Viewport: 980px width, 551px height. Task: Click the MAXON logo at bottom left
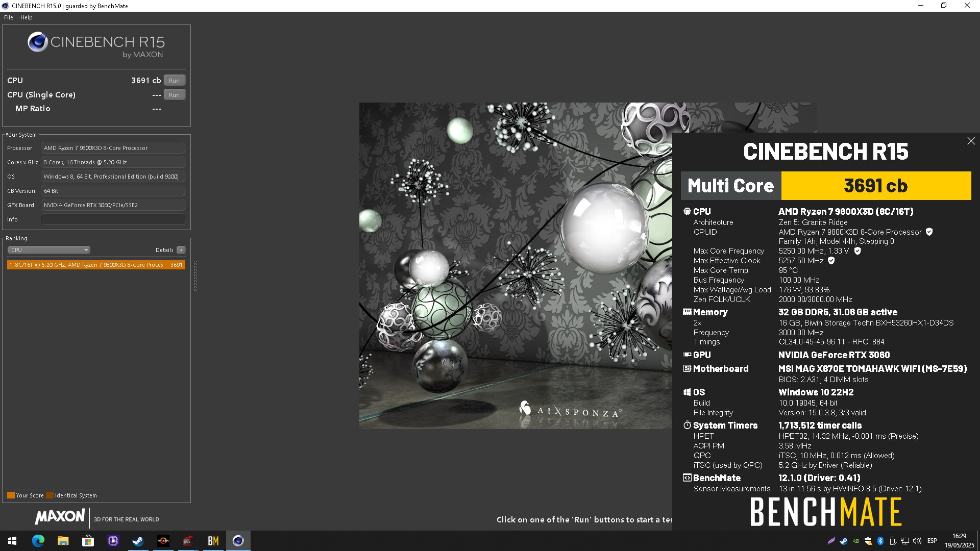[x=60, y=517]
